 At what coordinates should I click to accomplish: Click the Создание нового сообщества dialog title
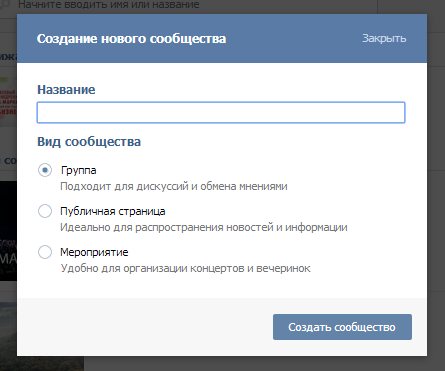click(131, 39)
